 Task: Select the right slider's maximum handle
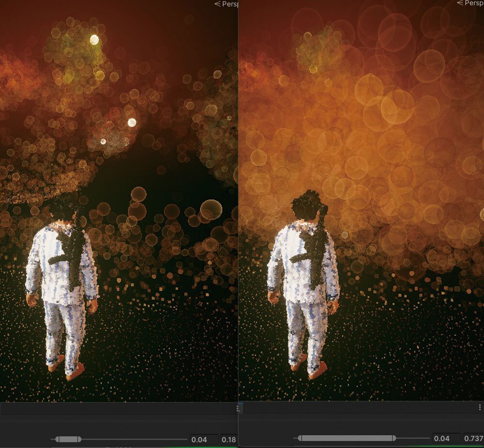tap(393, 438)
